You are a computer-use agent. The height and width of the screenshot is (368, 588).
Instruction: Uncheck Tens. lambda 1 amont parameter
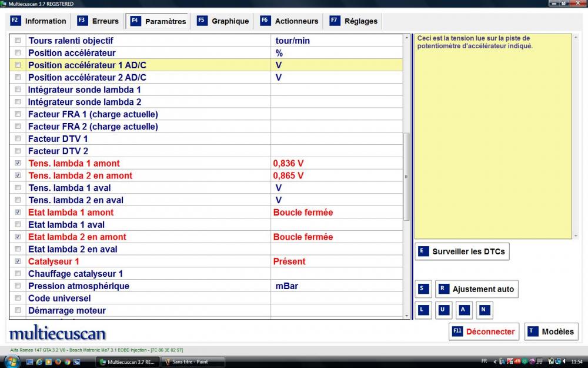coord(18,163)
